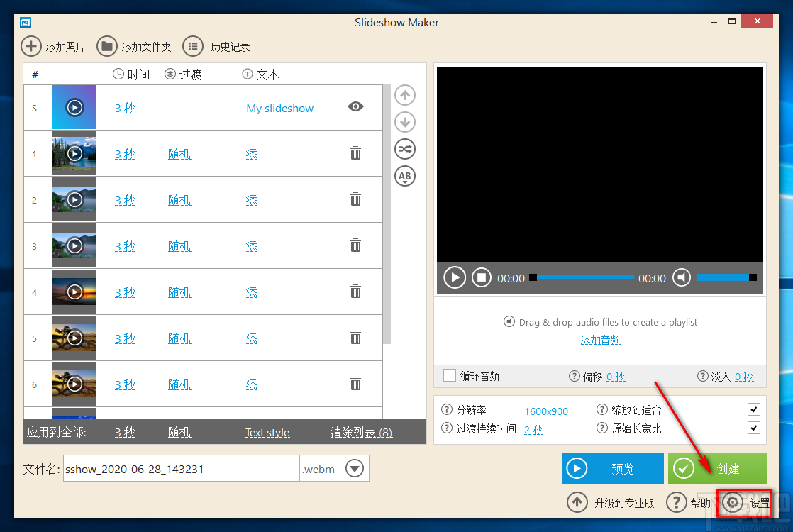This screenshot has height=532, width=793.
Task: Delete slide 1 with trash icon
Action: pos(355,153)
